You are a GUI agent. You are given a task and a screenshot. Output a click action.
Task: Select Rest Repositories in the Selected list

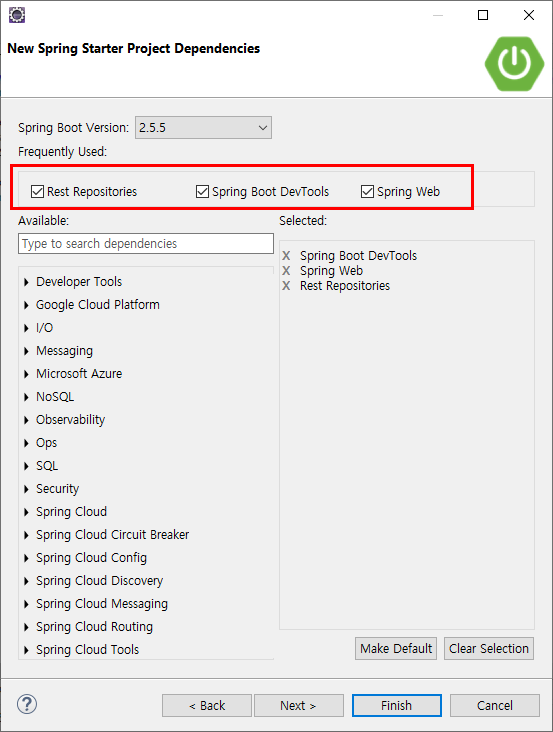pos(345,286)
